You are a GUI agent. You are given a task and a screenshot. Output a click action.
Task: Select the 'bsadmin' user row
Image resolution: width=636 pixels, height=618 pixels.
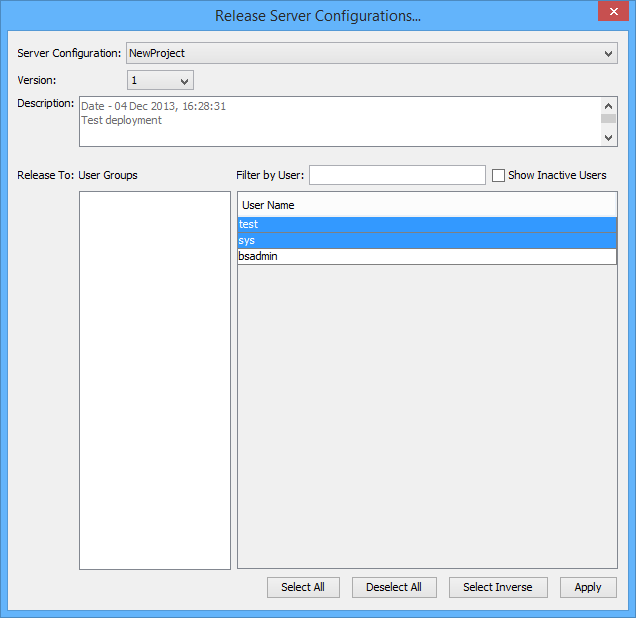tap(427, 257)
